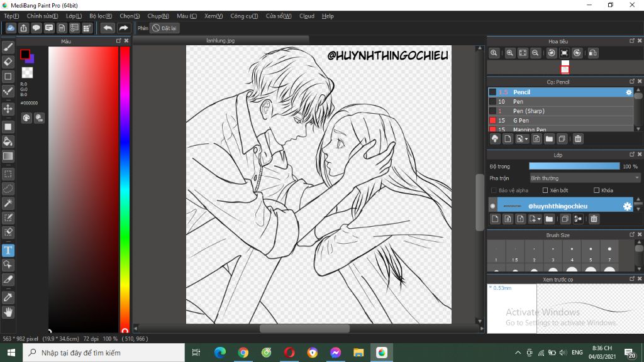Image resolution: width=644 pixels, height=362 pixels.
Task: Select the Move tool
Action: point(8,109)
